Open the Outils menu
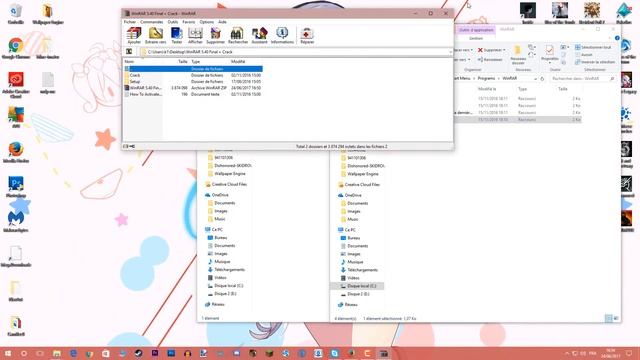640x360 pixels. click(x=173, y=22)
